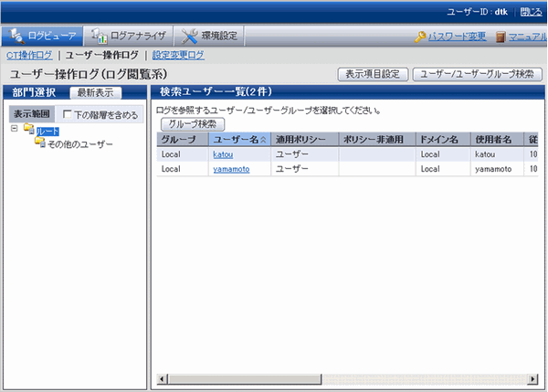
Task: Click the wrench icon for 環境設定
Action: [190, 37]
